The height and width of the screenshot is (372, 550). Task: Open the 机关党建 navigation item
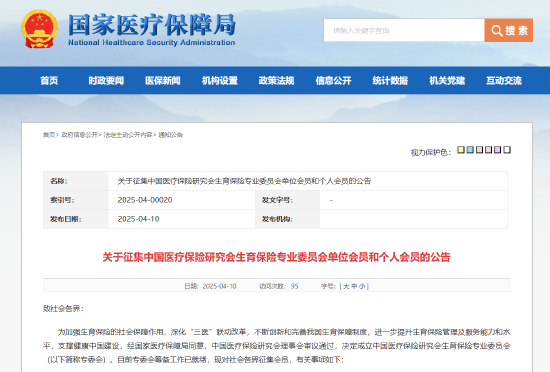(x=447, y=81)
